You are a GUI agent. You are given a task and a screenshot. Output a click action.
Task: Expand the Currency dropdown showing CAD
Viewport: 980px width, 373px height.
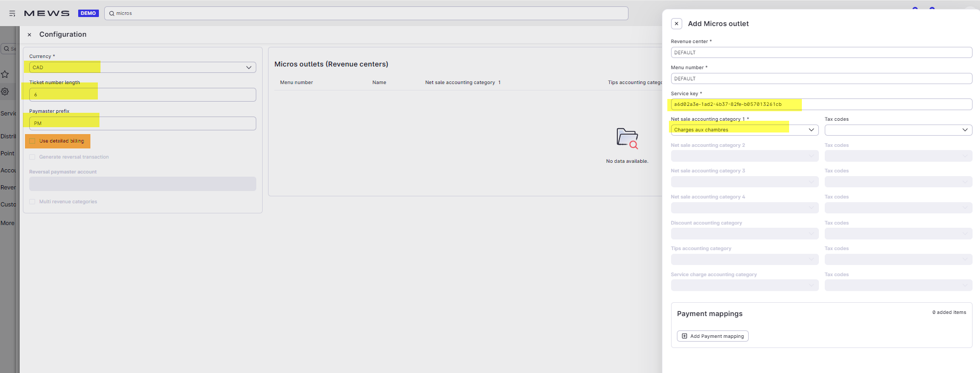143,68
